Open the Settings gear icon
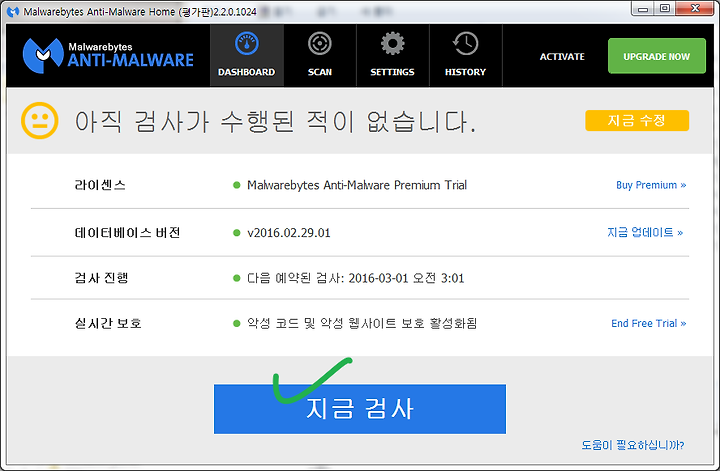The width and height of the screenshot is (720, 471). 393,44
